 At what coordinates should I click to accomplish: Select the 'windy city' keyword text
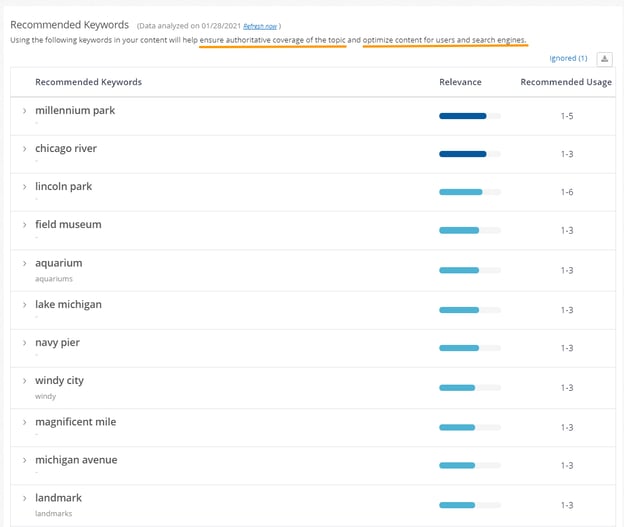(x=59, y=381)
